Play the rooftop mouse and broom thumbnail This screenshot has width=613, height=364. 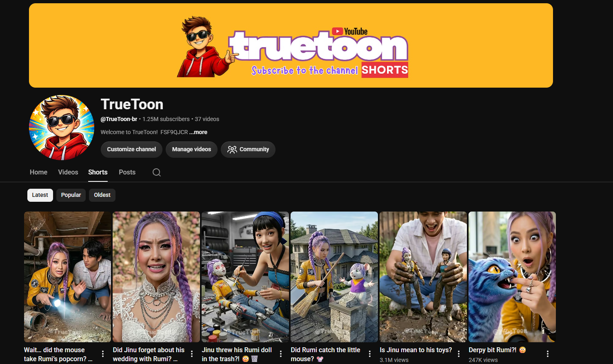click(334, 277)
